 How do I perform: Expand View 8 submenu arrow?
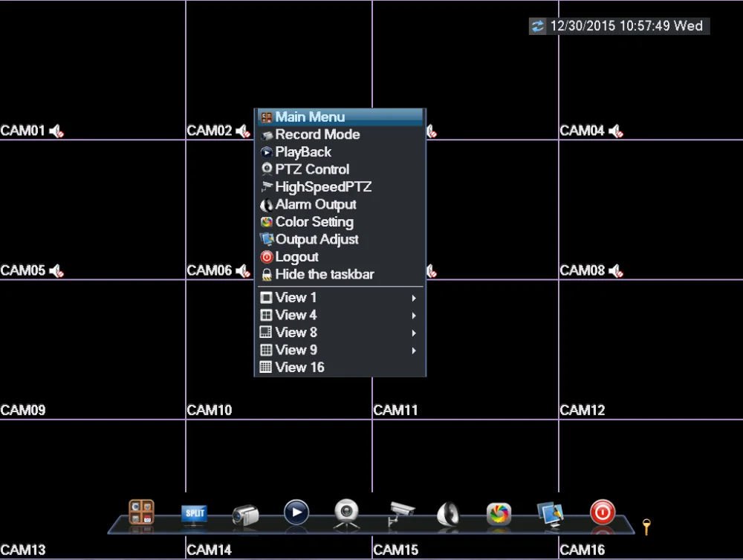pos(414,333)
